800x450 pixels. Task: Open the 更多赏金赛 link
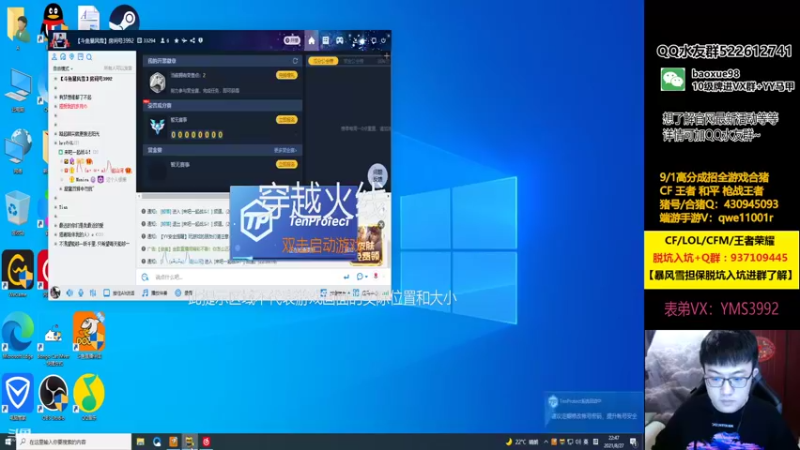point(285,151)
